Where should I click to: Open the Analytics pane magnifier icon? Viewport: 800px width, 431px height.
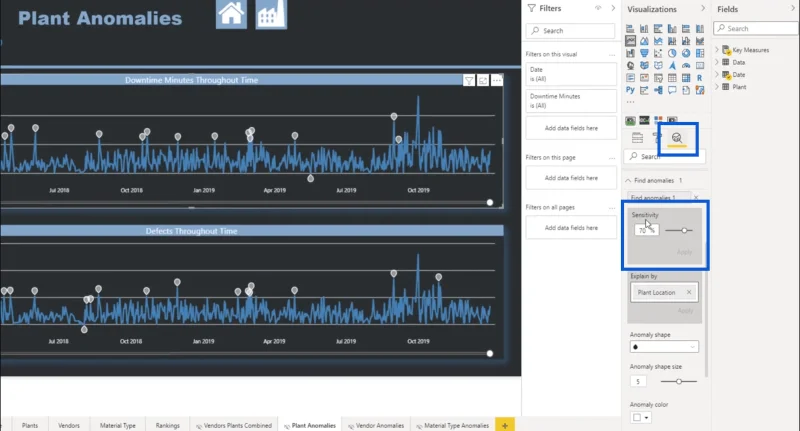tap(677, 138)
